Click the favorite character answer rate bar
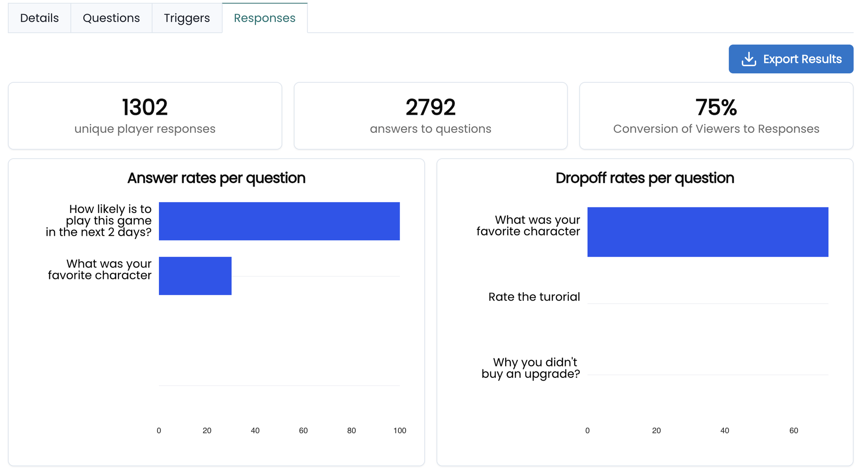This screenshot has height=472, width=868. [x=195, y=276]
